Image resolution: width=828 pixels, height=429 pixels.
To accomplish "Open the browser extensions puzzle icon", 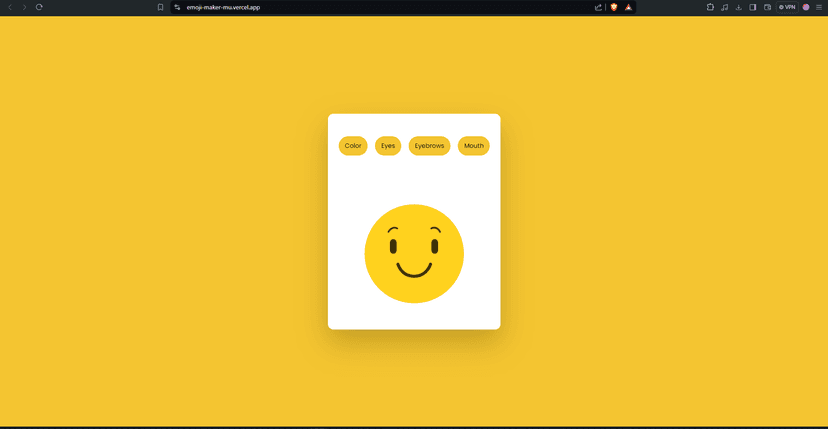I will [710, 7].
